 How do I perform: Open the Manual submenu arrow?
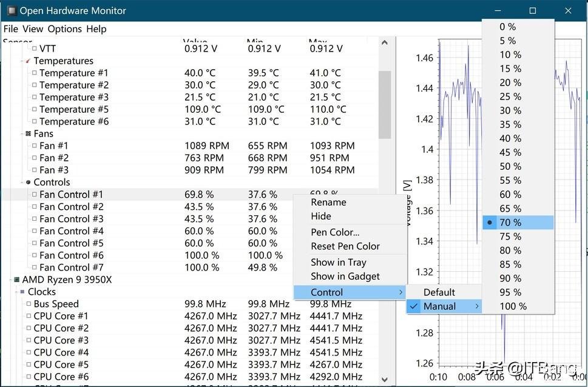[x=477, y=306]
